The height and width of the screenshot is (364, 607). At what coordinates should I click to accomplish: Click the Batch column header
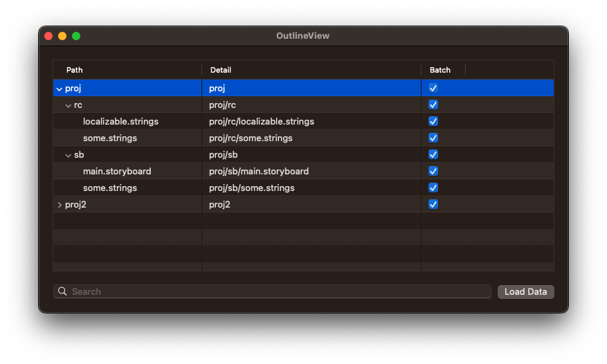[x=440, y=70]
